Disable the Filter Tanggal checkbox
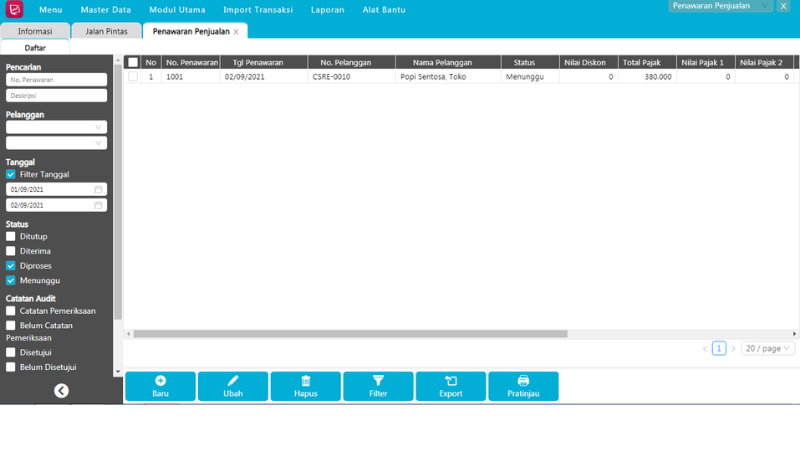Viewport: 800px width, 450px height. pyautogui.click(x=11, y=174)
